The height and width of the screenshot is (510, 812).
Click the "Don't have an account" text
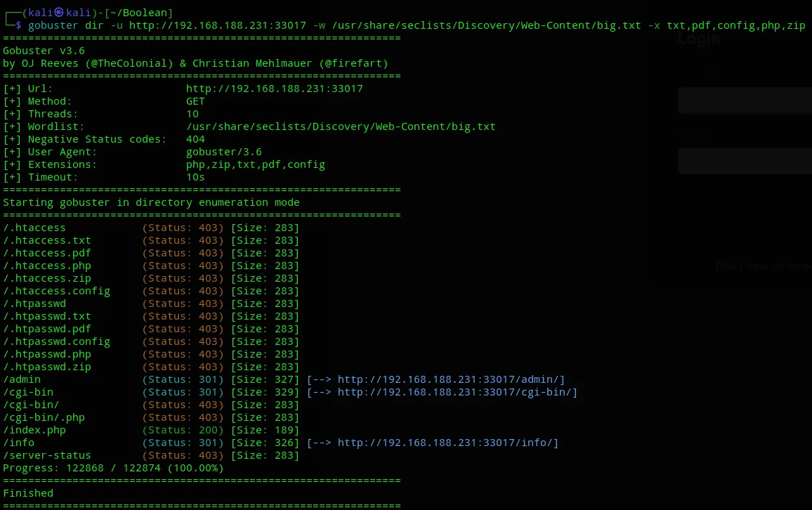tap(763, 266)
